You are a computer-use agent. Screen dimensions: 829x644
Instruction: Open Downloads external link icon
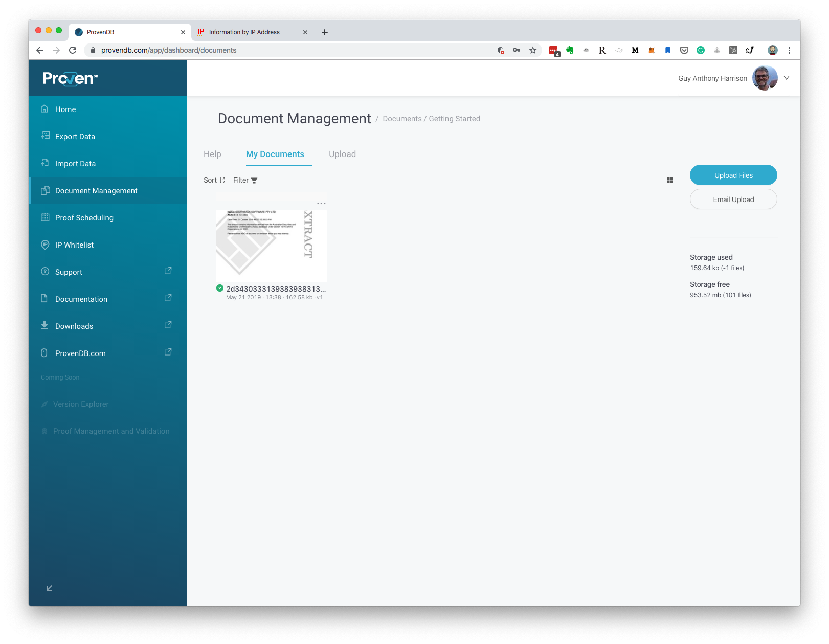[x=168, y=325]
